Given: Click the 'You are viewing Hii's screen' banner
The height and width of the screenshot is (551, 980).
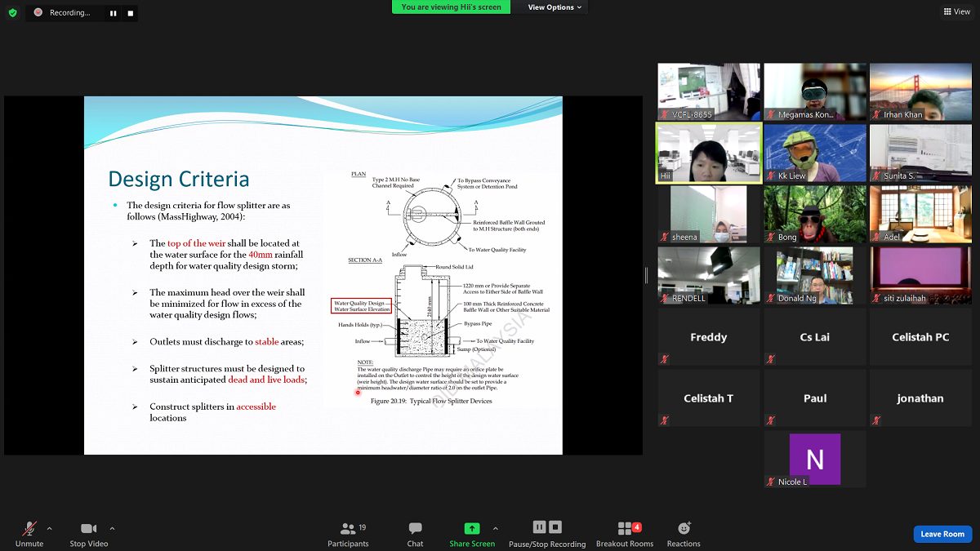Looking at the screenshot, I should tap(452, 7).
